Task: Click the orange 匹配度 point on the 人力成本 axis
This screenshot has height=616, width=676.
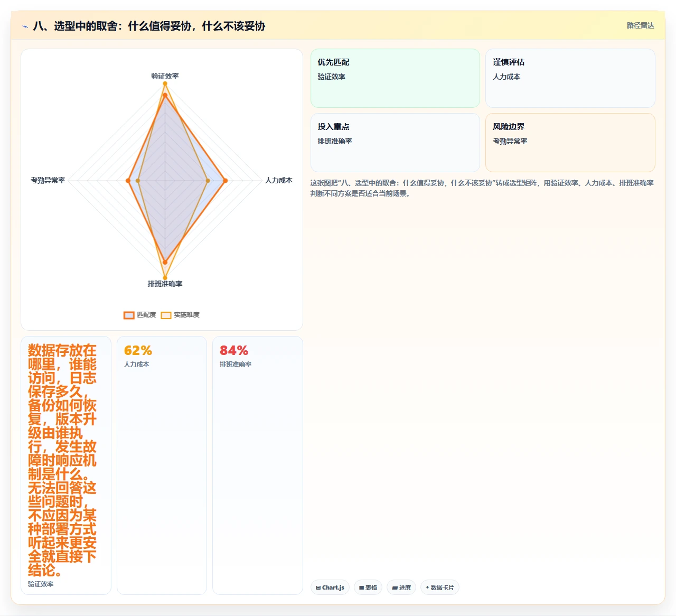Action: [225, 181]
